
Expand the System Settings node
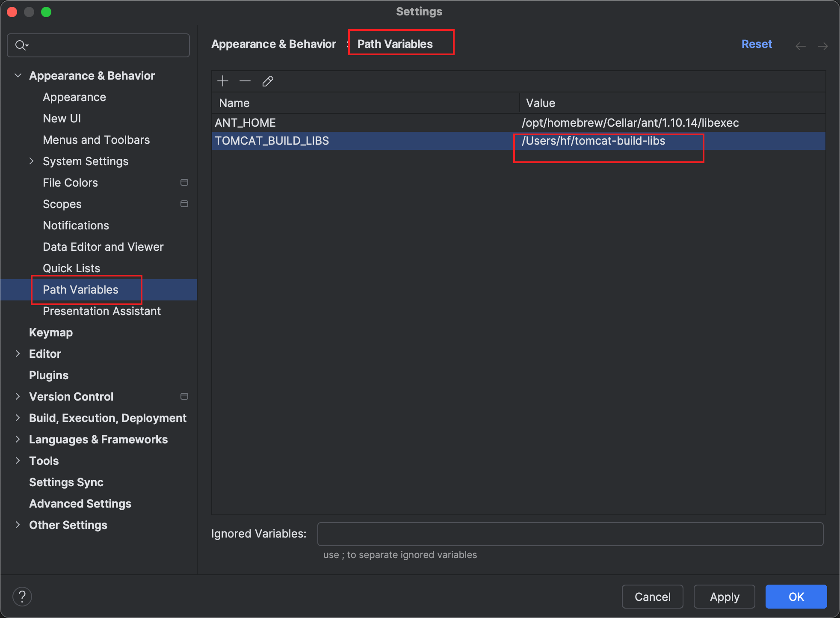[x=31, y=161]
